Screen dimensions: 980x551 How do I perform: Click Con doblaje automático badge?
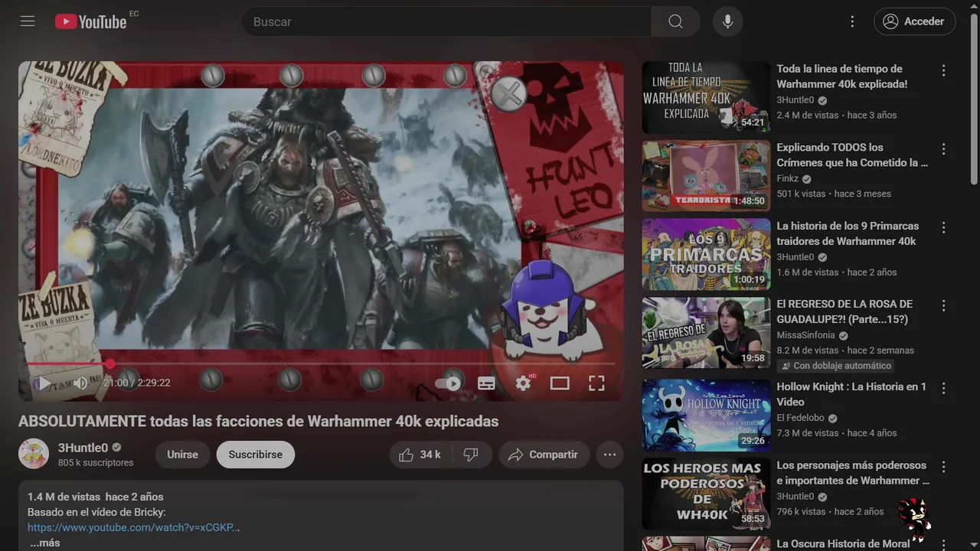tap(836, 366)
